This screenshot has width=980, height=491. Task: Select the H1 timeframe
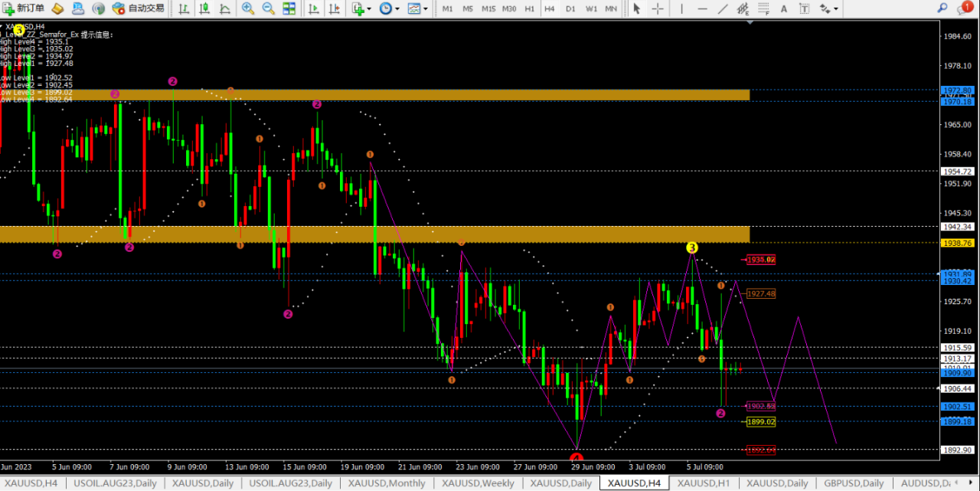[x=530, y=8]
